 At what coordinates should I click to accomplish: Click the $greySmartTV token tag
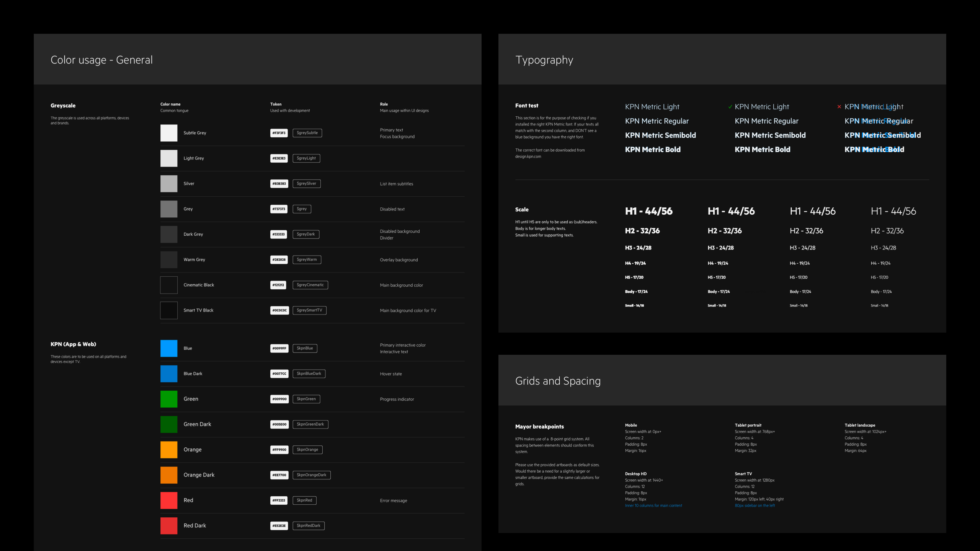(x=309, y=310)
